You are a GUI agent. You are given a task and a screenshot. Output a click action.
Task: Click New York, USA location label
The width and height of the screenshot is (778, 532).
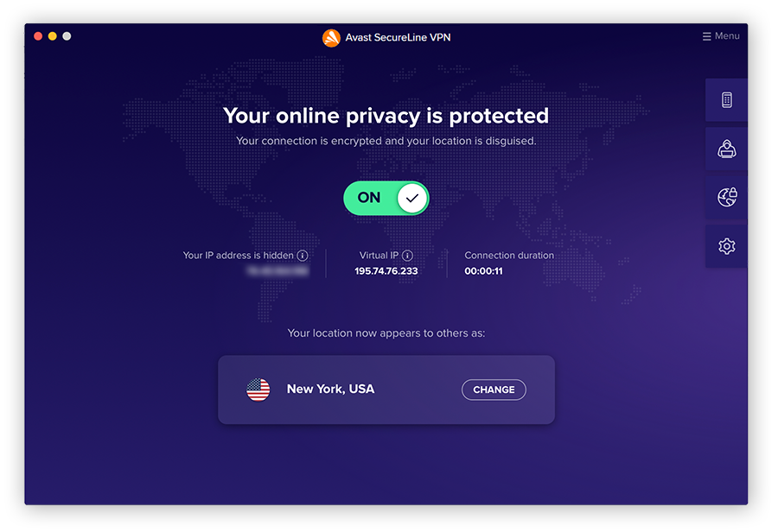tap(330, 389)
